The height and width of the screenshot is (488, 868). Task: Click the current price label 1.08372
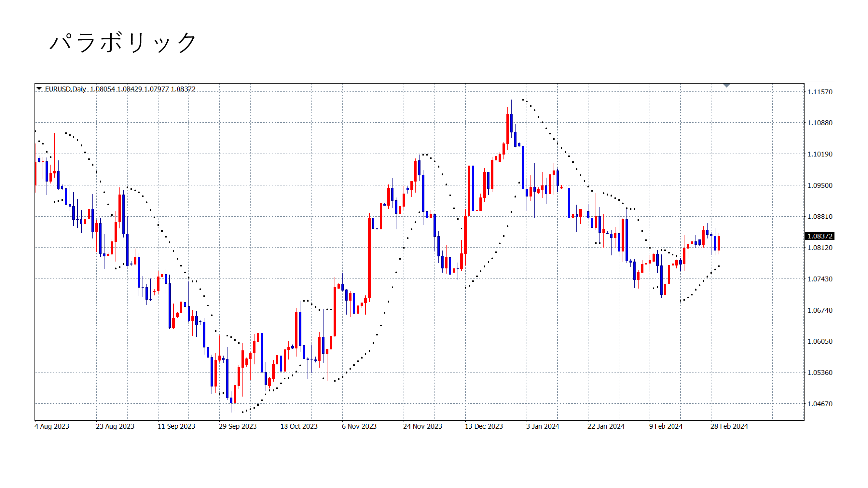(820, 236)
